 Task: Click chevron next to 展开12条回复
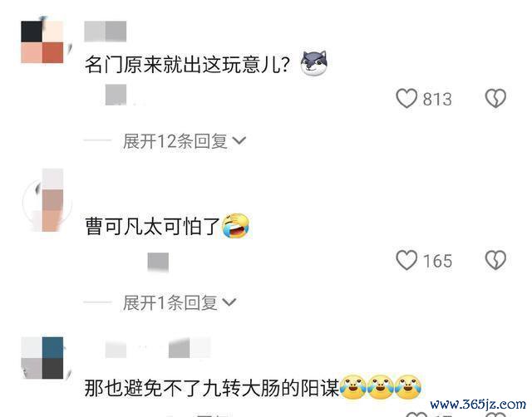pyautogui.click(x=239, y=140)
